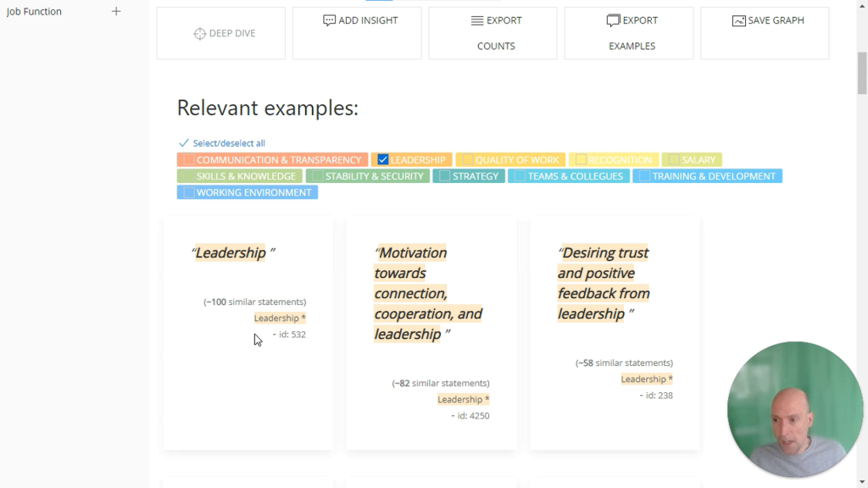The width and height of the screenshot is (868, 488).
Task: Click the Select/deselect all checkmark icon
Action: pyautogui.click(x=184, y=142)
